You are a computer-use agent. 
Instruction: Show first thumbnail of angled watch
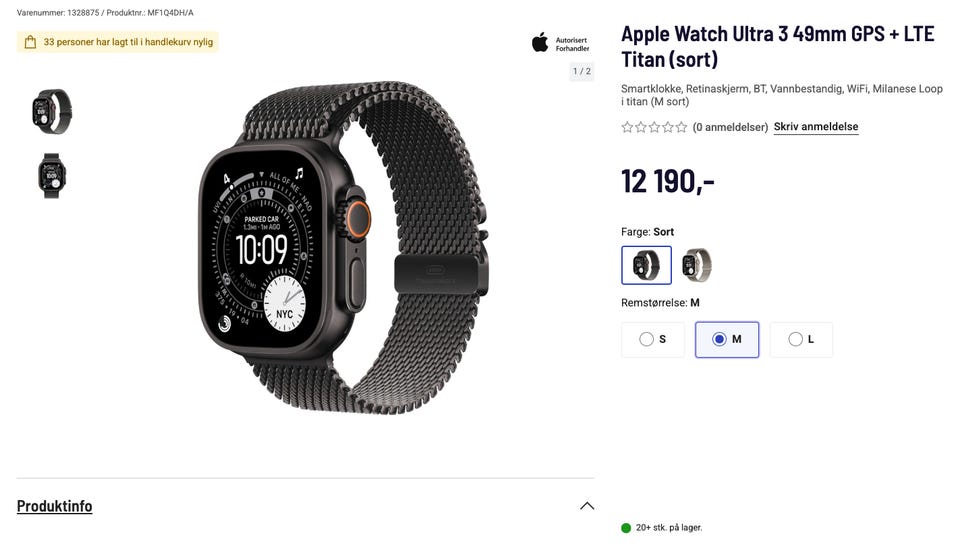point(52,111)
